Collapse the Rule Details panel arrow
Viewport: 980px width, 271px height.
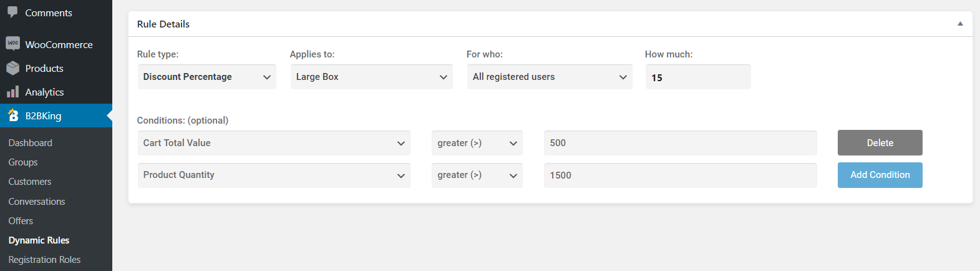tap(960, 24)
